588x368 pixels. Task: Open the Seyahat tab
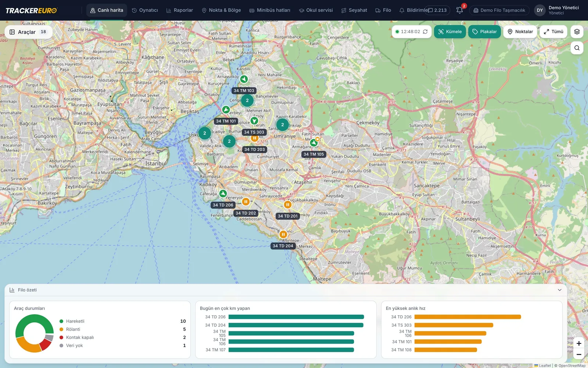pos(354,10)
